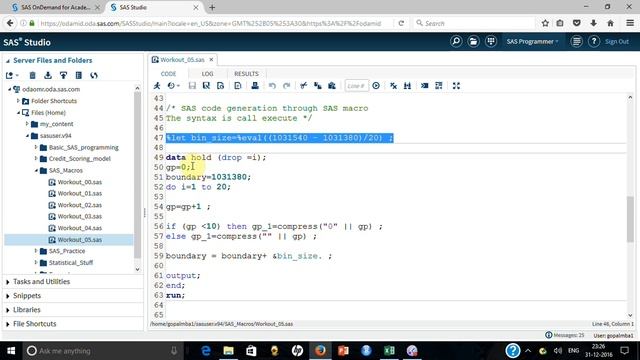Click the Download file icon
Screen dimensions: 640x360
click(48, 75)
